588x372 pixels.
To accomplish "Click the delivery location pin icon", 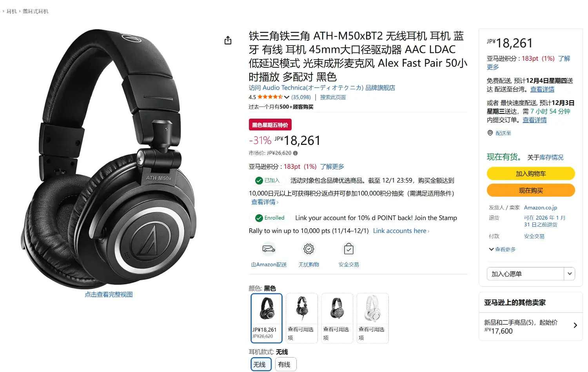I will [x=490, y=133].
